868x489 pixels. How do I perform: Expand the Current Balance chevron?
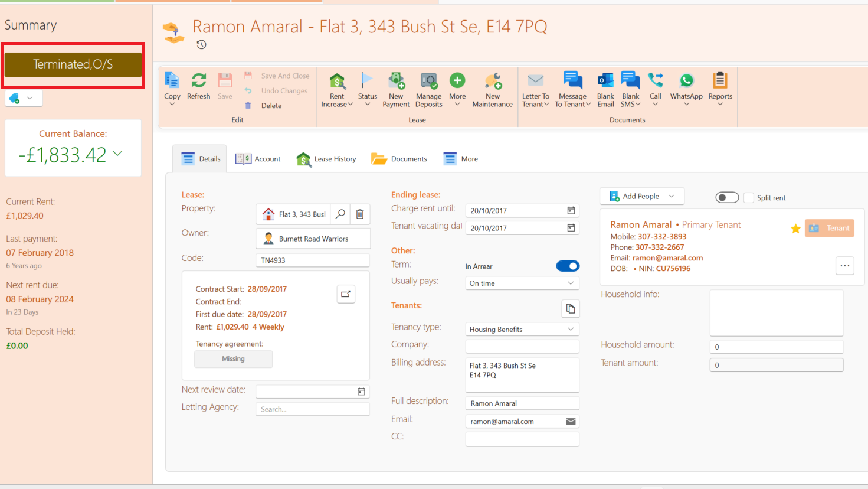pyautogui.click(x=118, y=154)
